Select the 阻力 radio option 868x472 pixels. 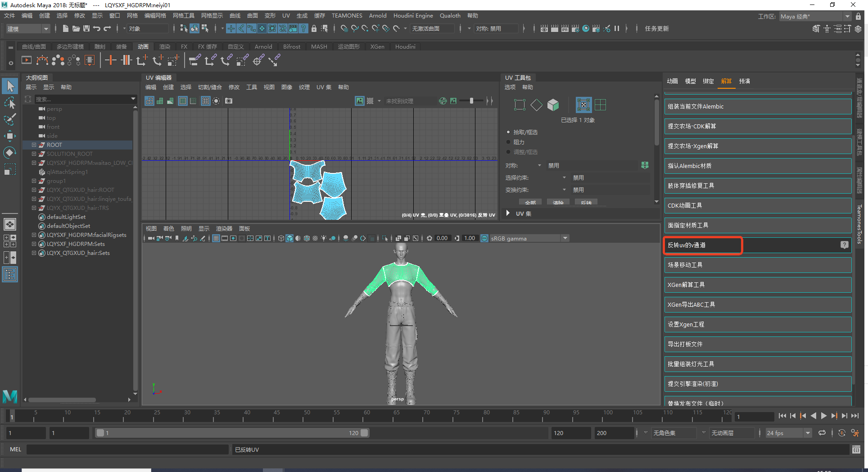[x=509, y=142]
